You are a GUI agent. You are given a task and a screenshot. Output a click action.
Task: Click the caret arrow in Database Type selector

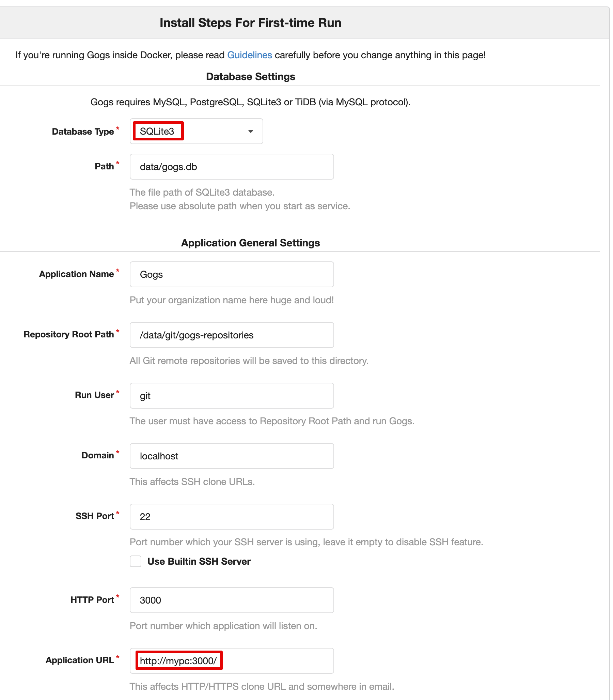(251, 132)
